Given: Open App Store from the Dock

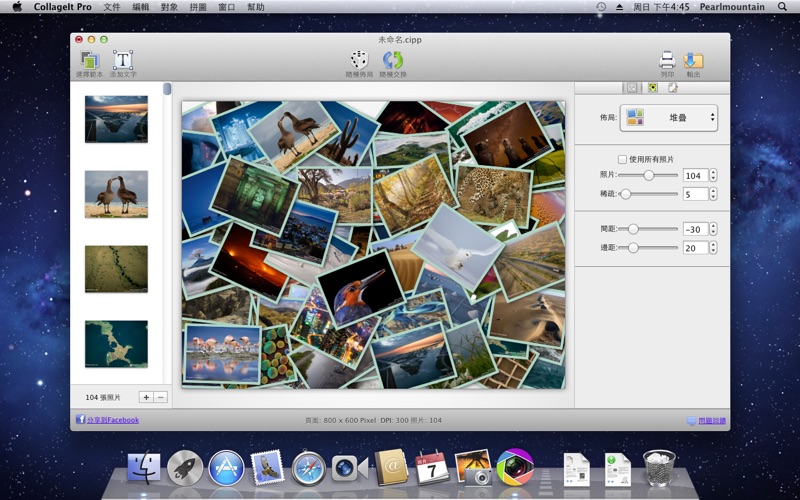Looking at the screenshot, I should 226,467.
